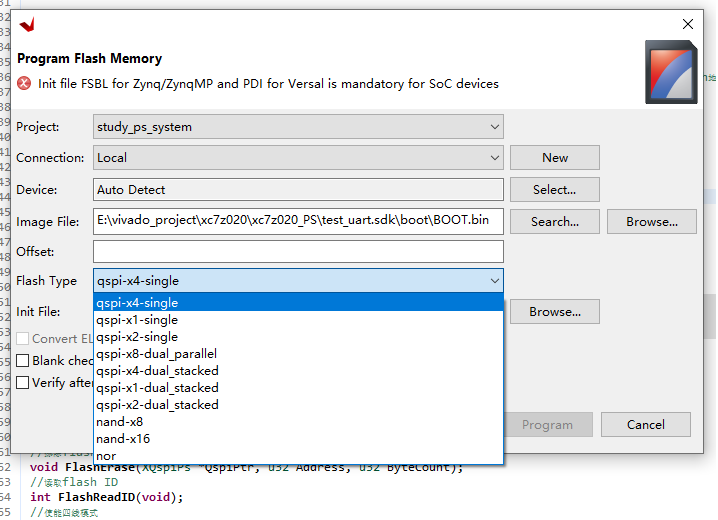The image size is (718, 520).
Task: Click the red Xilinx logo icon
Action: tap(27, 24)
